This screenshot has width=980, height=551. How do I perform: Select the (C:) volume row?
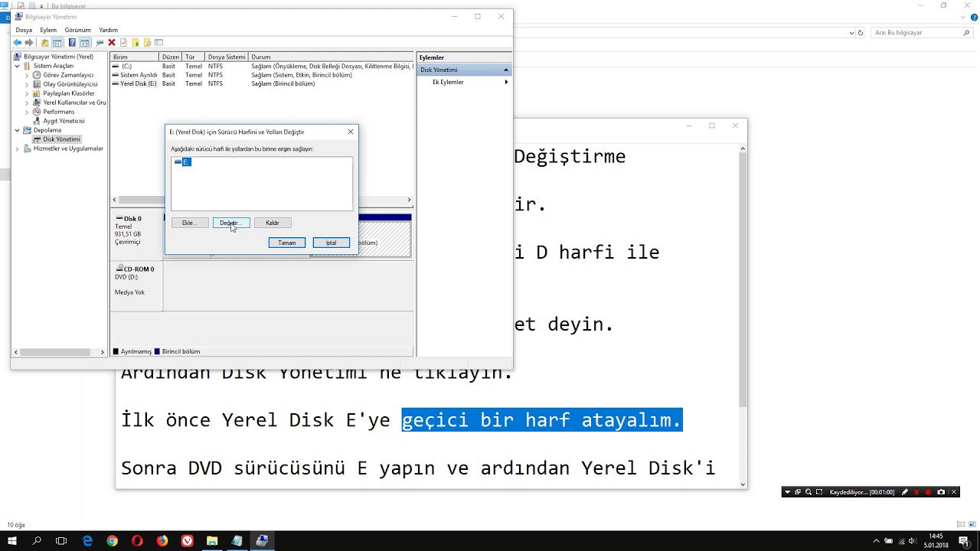click(263, 67)
